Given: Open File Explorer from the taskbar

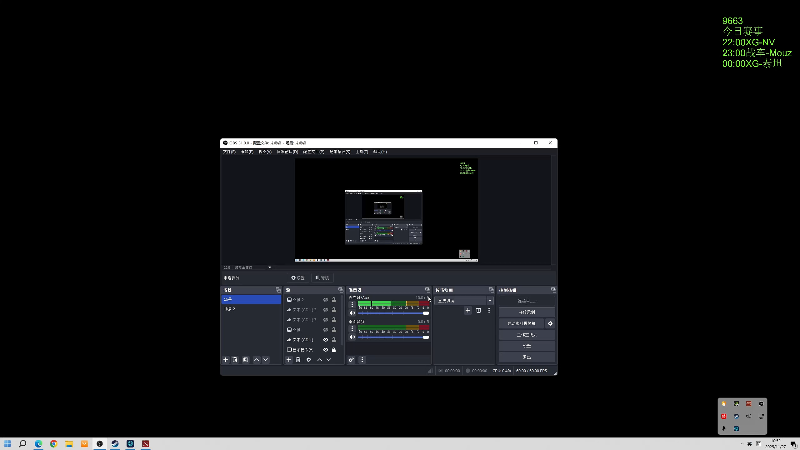Looking at the screenshot, I should [69, 444].
